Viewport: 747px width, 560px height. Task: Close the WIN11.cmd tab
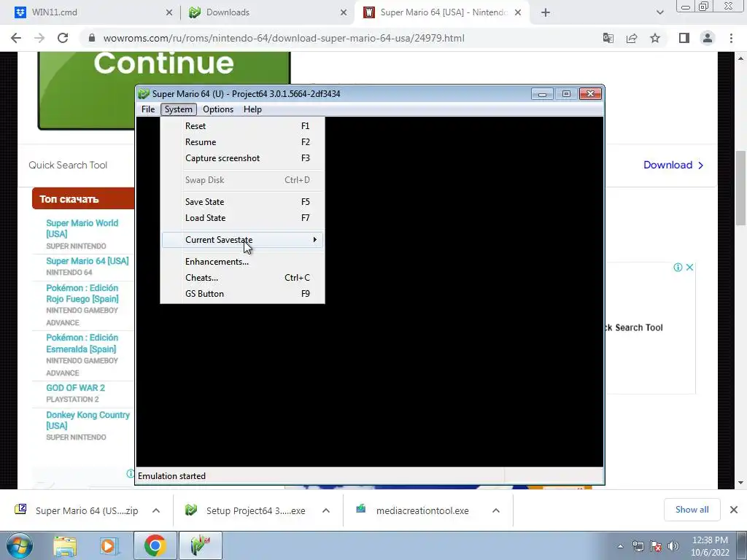169,13
